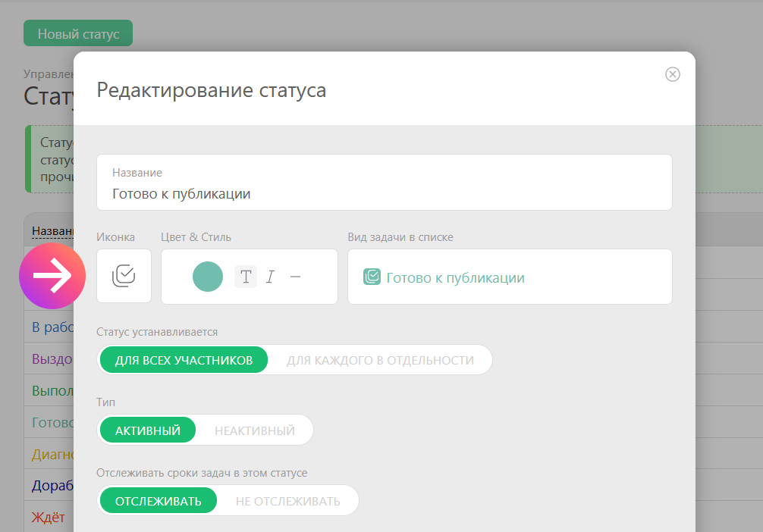This screenshot has width=763, height=532.
Task: Toggle the strikethrough dash style
Action: [296, 277]
